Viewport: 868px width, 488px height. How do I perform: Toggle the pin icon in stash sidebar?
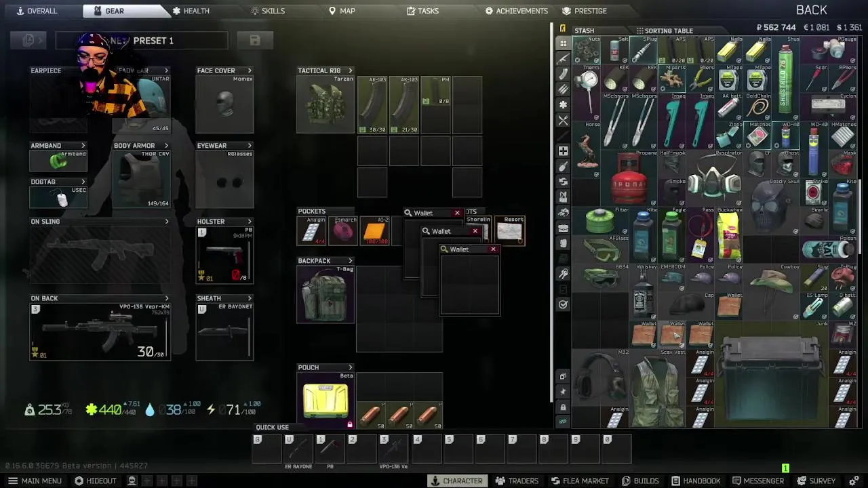563,392
